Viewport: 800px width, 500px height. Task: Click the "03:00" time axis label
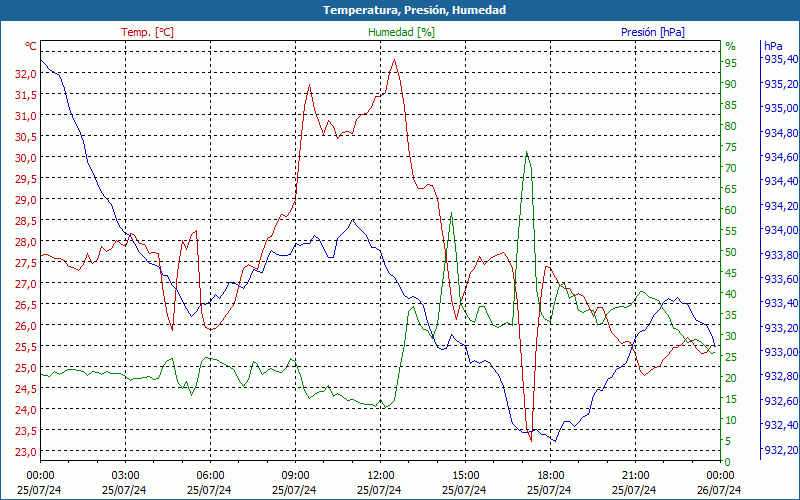coord(124,476)
